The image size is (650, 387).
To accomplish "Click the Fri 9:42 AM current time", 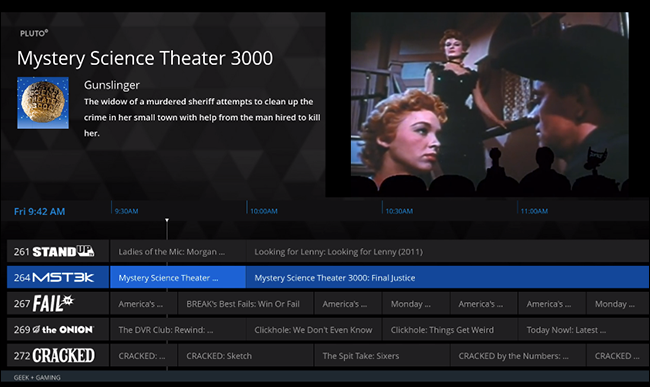I will 39,212.
